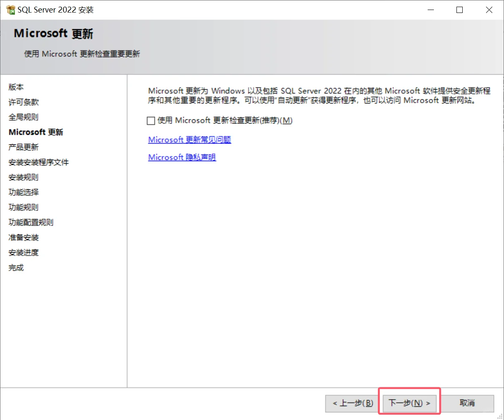
Task: Select the 产品更新 step in sidebar
Action: 23,147
